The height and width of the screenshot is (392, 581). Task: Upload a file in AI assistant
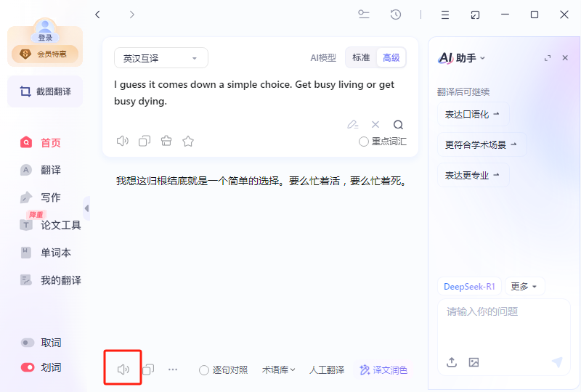(x=452, y=362)
